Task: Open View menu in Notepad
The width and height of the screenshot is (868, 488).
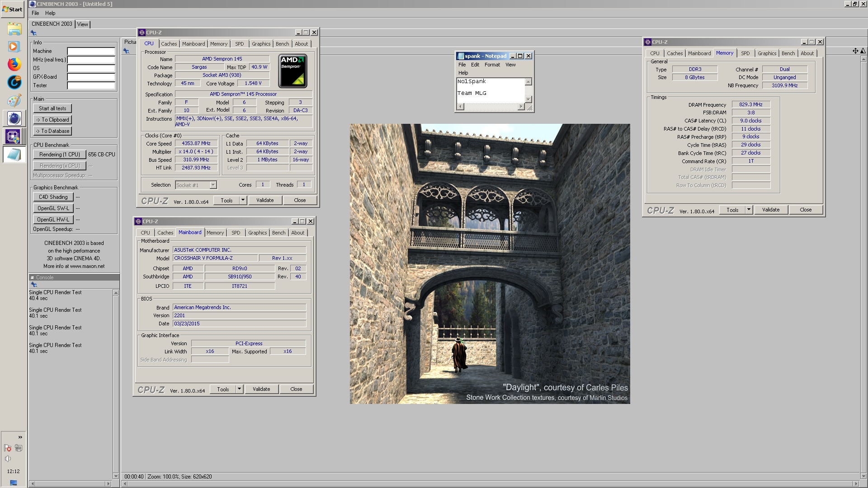Action: coord(510,65)
